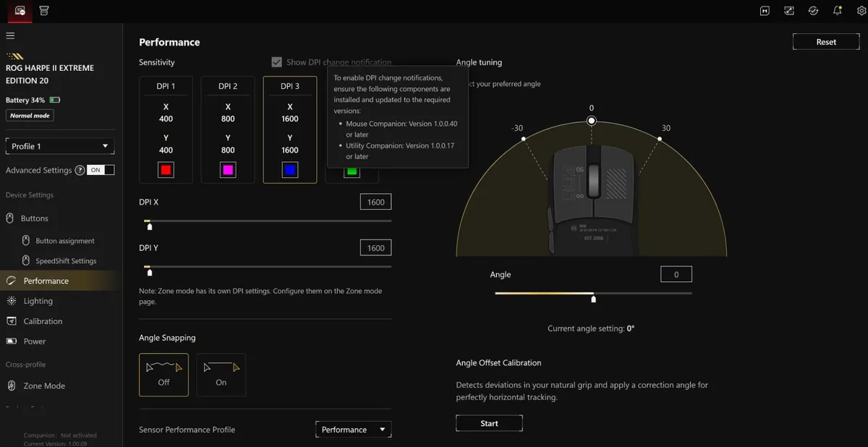Open the monitor chart icon in top bar
868x447 pixels.
(789, 11)
